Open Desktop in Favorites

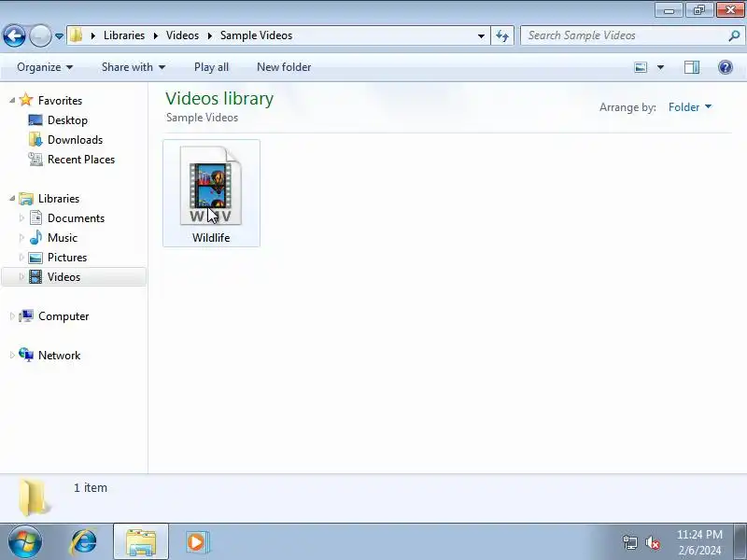(x=67, y=120)
